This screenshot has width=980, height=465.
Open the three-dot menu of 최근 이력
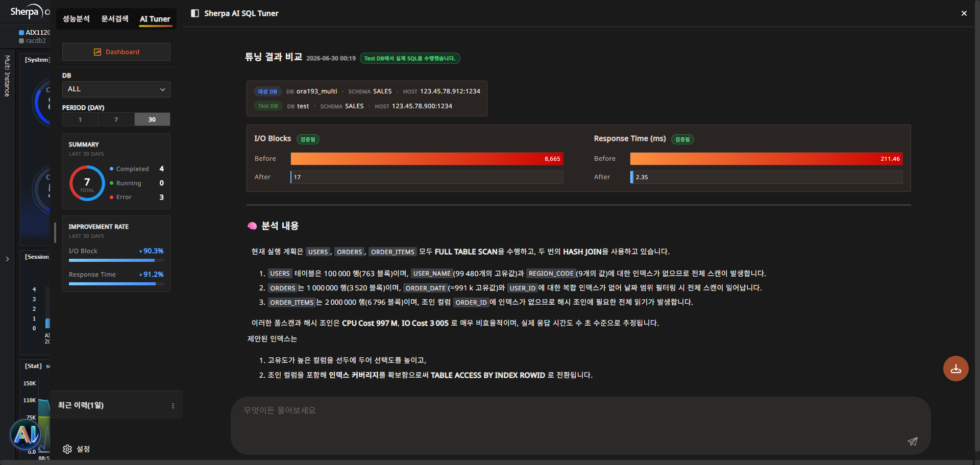click(173, 406)
